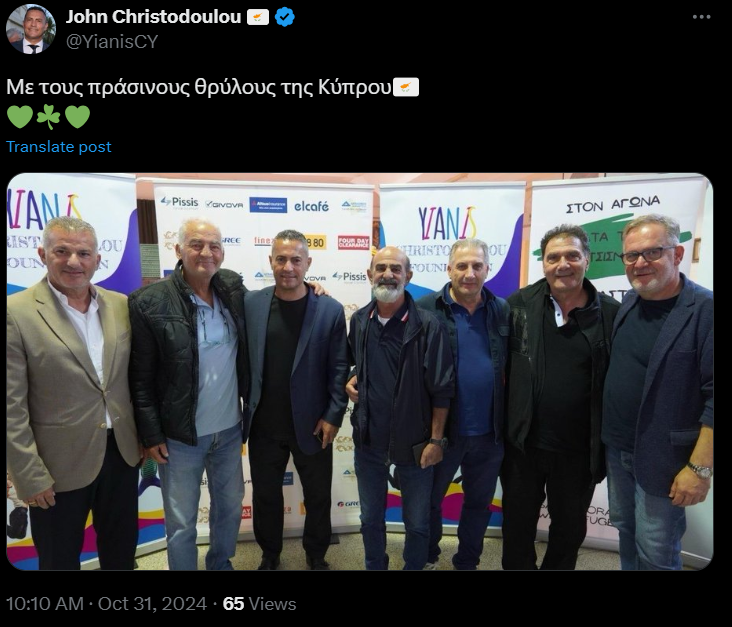Click the Oct 31, 2024 date

[152, 604]
